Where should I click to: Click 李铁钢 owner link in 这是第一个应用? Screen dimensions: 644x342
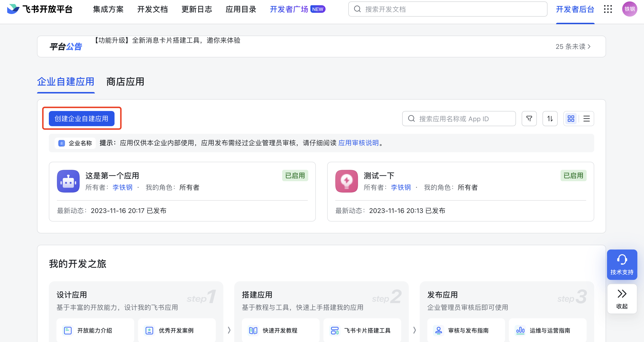pyautogui.click(x=123, y=188)
